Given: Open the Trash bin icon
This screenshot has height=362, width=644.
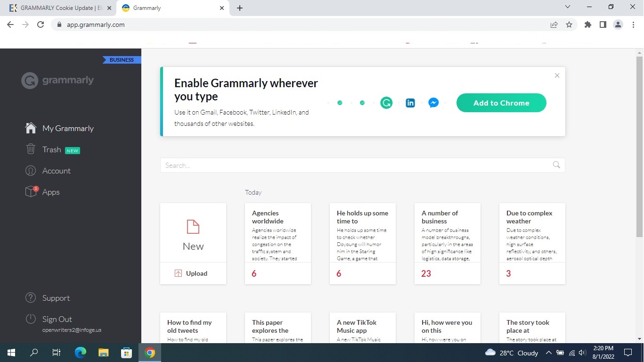Looking at the screenshot, I should (31, 149).
